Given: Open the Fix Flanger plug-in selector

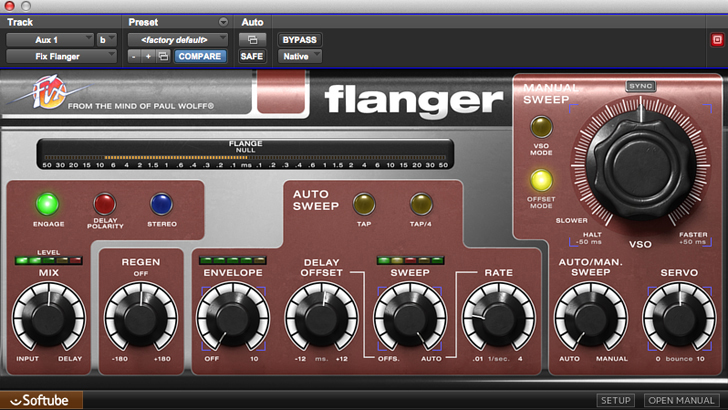Looking at the screenshot, I should (61, 56).
